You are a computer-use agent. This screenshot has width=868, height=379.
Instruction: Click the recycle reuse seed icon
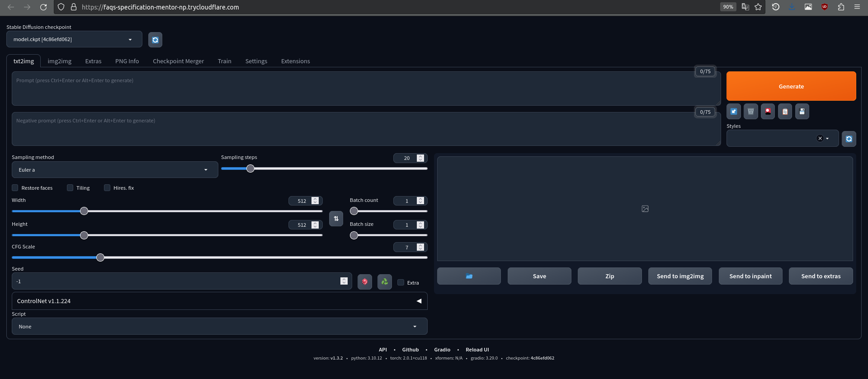point(384,282)
